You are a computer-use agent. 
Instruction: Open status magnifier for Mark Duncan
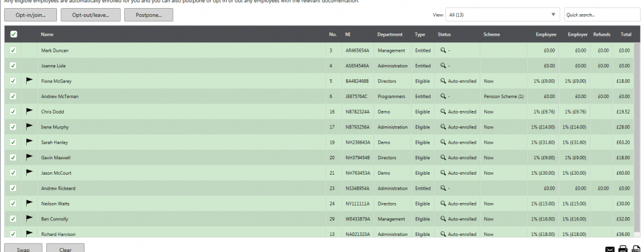(x=443, y=50)
